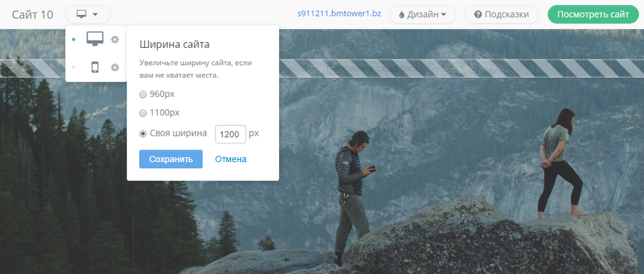Select the Своя ширина radio option

(143, 133)
